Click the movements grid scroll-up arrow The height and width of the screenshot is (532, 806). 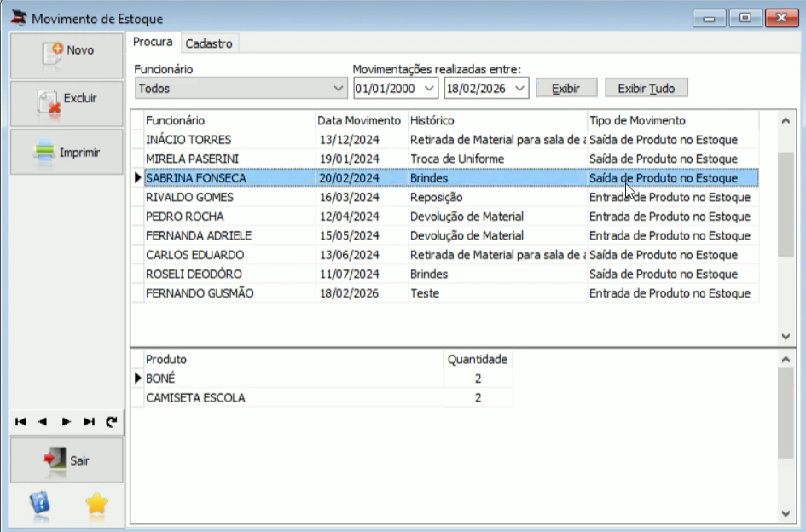coord(786,121)
